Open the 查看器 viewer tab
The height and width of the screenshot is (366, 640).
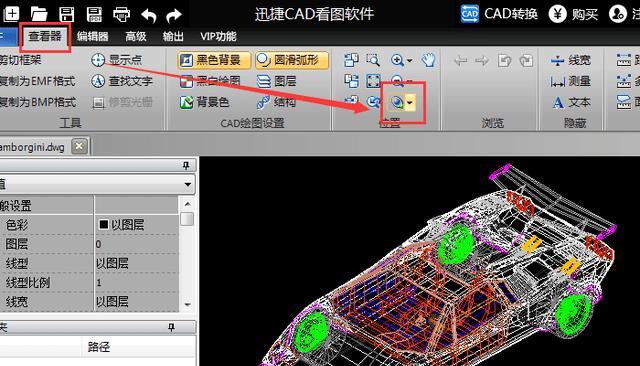44,36
